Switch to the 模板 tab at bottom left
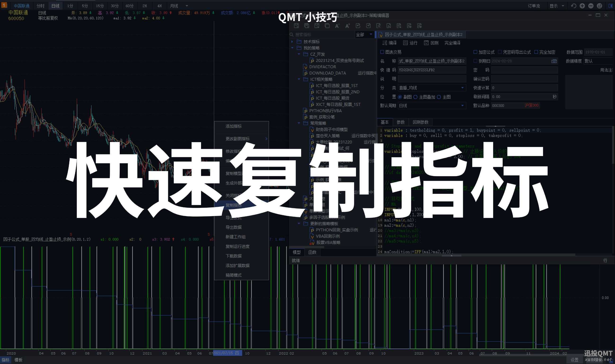615x364 pixels. [x=18, y=360]
